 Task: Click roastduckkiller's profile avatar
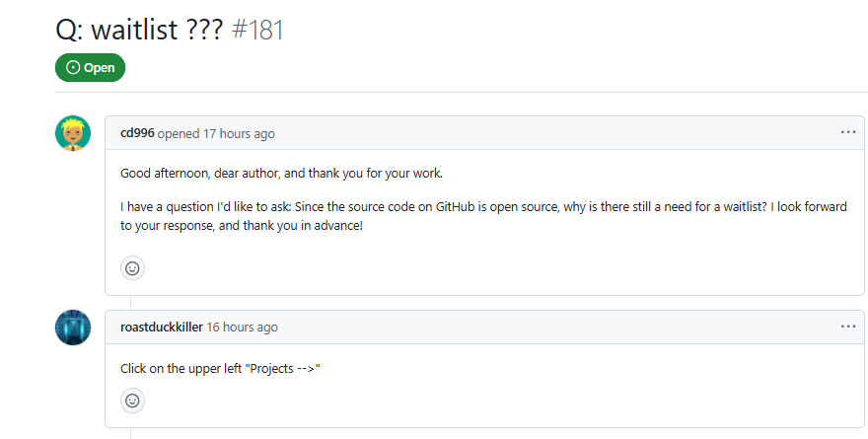tap(73, 328)
